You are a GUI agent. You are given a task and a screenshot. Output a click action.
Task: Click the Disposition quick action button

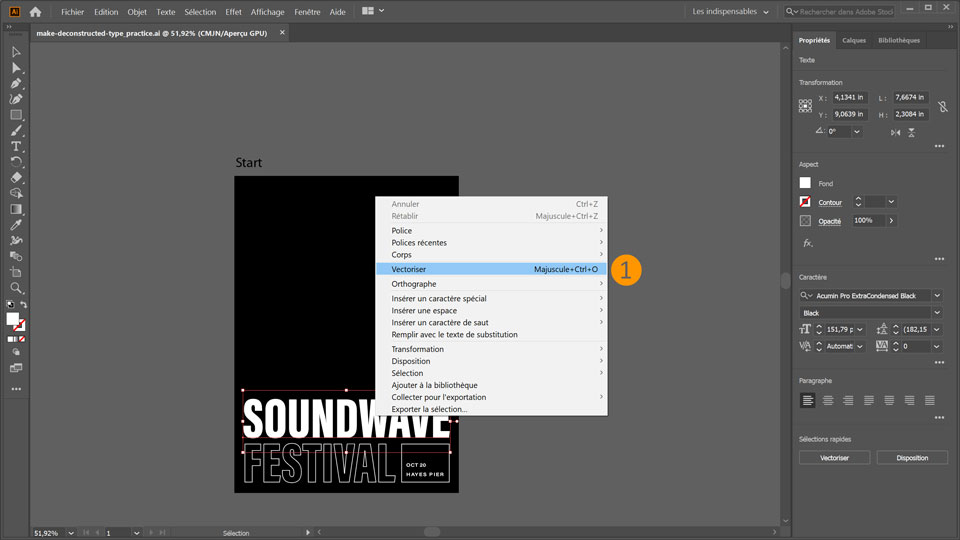(x=912, y=458)
